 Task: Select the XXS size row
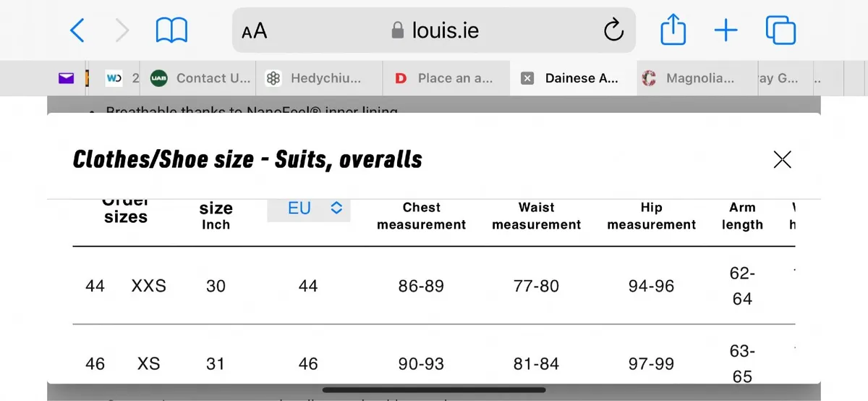tap(433, 286)
